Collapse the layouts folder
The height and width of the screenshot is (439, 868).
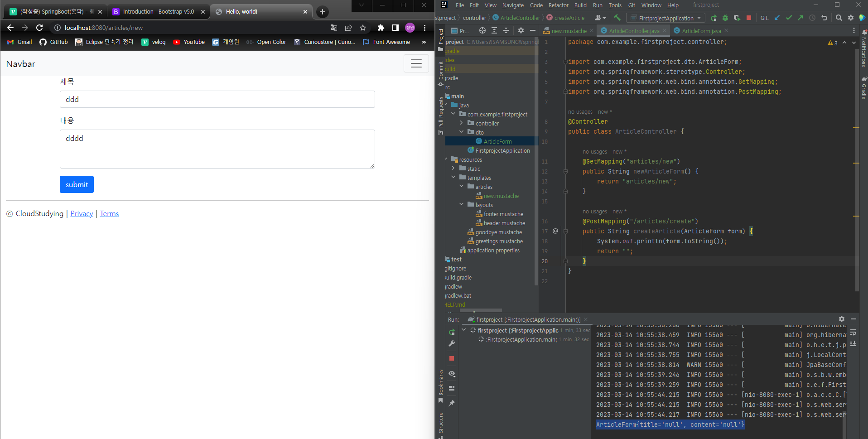462,204
